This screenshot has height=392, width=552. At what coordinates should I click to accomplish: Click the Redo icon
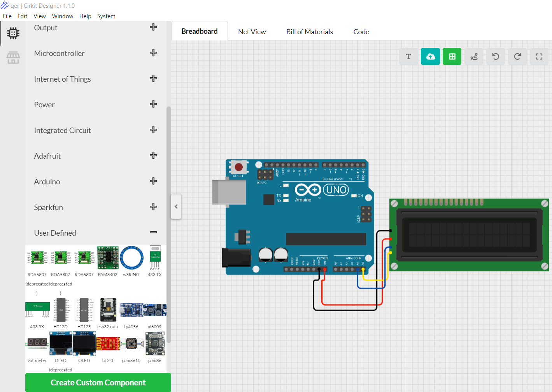tap(517, 56)
